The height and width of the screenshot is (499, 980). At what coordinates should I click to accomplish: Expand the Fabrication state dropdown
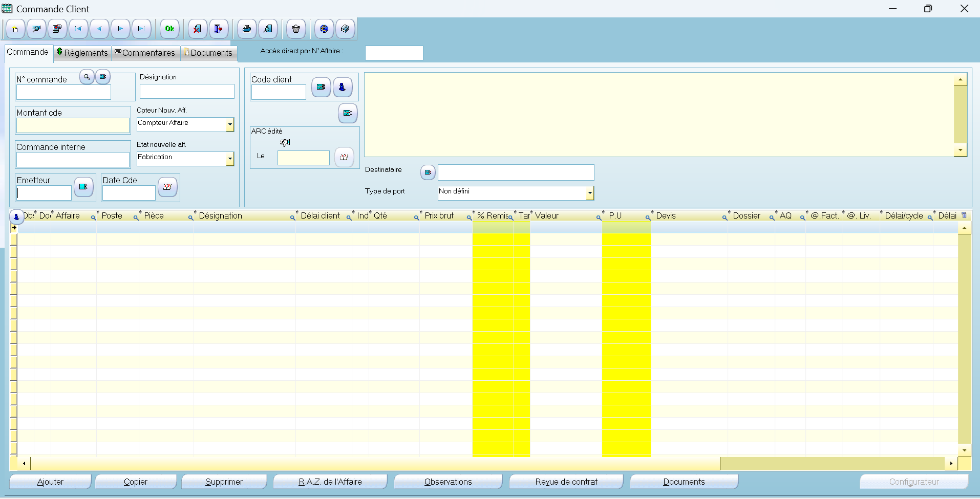click(230, 159)
